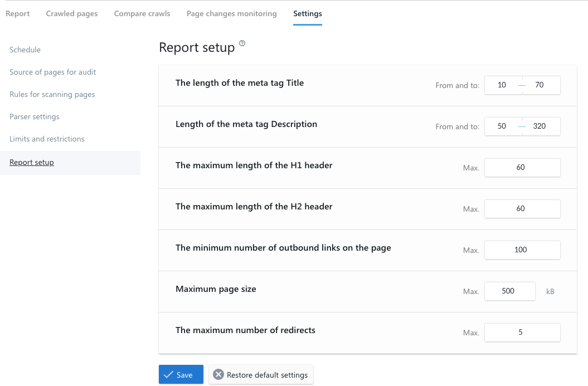Open the Report tab
Screen dimensions: 588x386
18,13
